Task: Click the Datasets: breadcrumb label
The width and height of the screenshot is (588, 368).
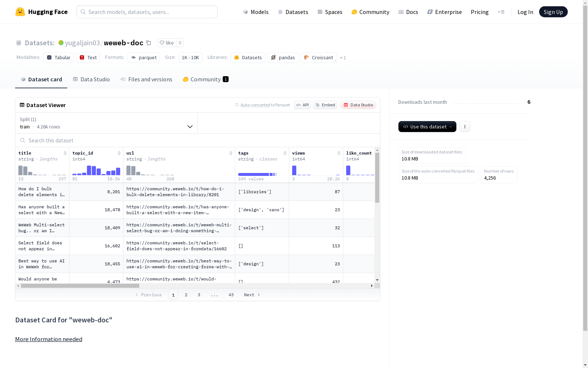Action: 40,43
